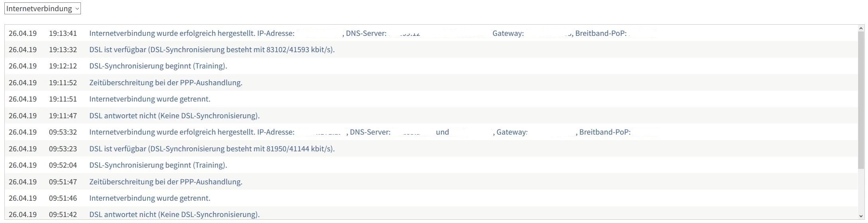The image size is (868, 223).
Task: Click the timestamp 09:53:23
Action: tap(63, 149)
